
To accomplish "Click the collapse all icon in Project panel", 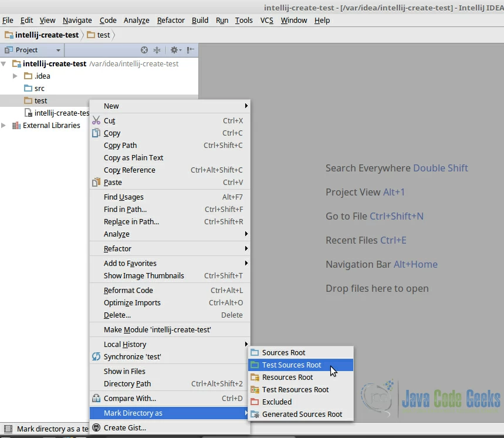I will (157, 50).
